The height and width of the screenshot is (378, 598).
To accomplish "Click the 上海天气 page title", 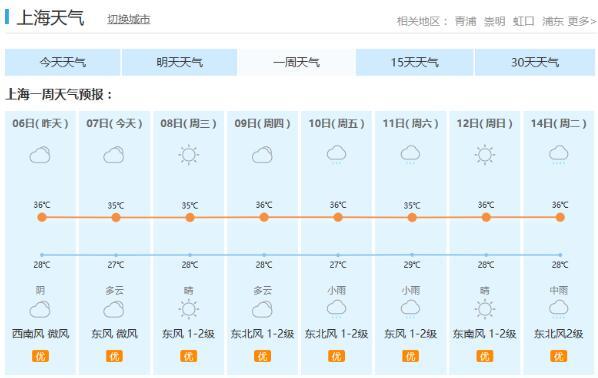I will click(50, 18).
